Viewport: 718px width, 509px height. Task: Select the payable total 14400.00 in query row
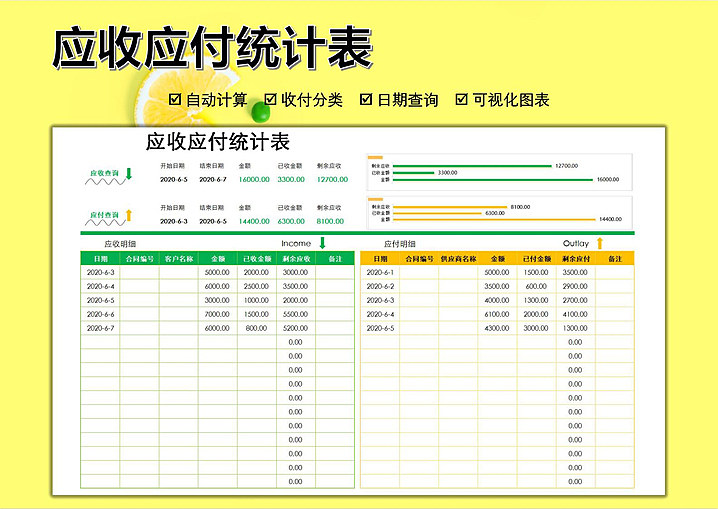click(254, 221)
